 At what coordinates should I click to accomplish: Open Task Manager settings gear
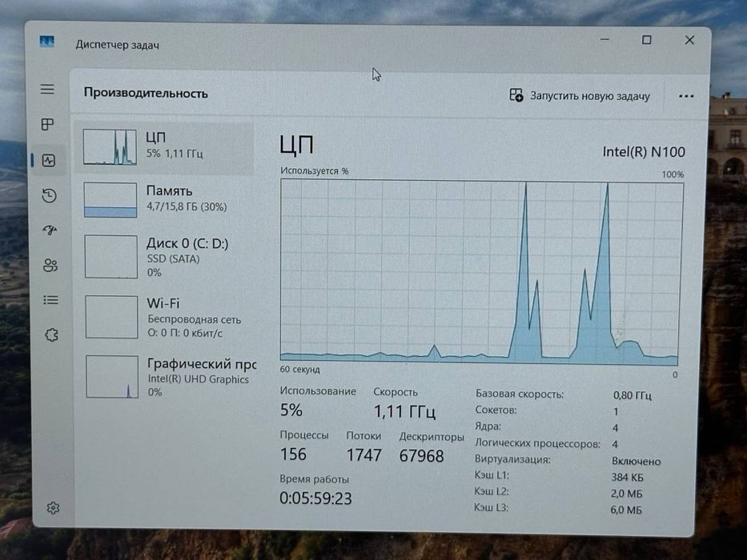coord(53,508)
